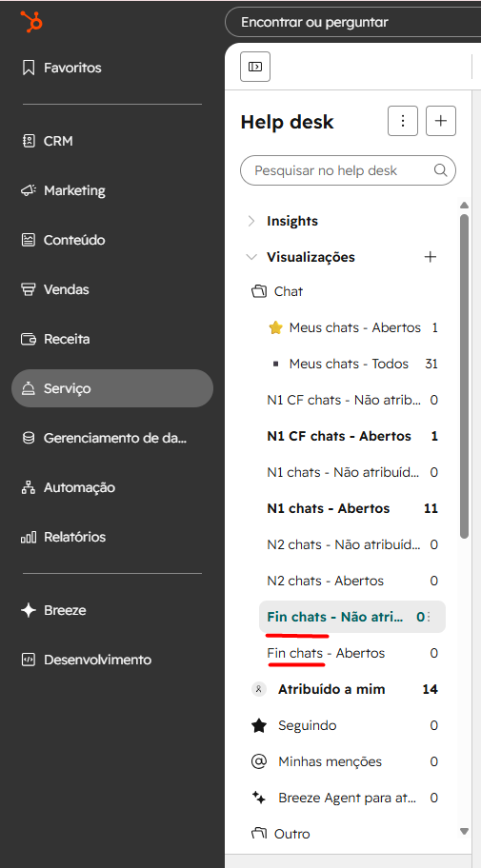The image size is (481, 868).
Task: Open the Breeze menu label
Action: [65, 610]
